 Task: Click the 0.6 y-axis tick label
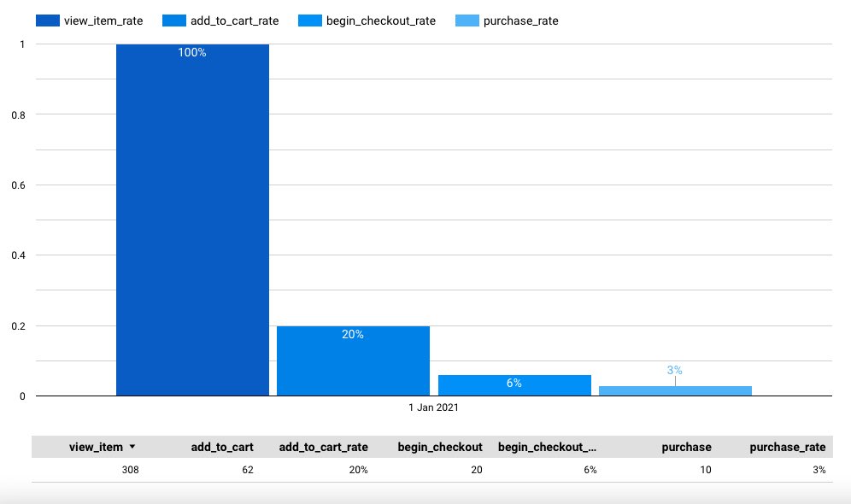[19, 185]
